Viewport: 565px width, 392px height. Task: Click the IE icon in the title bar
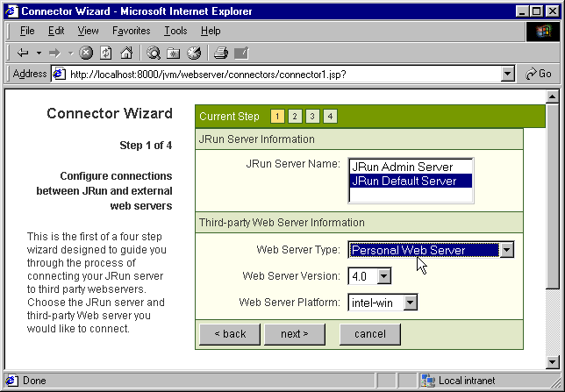[x=11, y=11]
